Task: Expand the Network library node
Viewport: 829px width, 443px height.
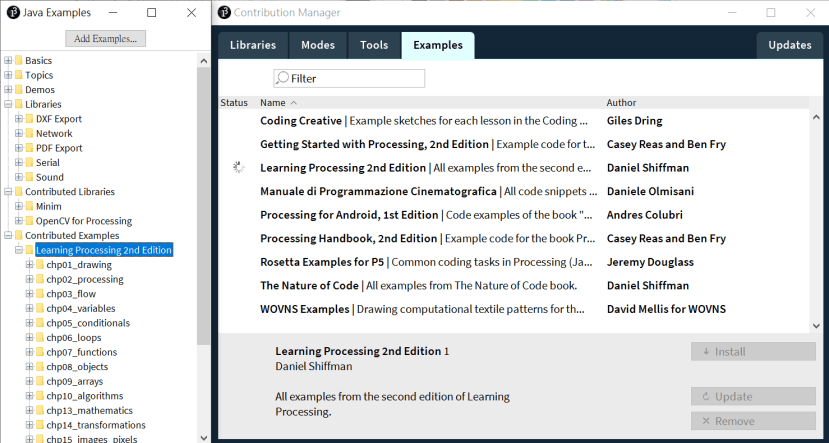Action: pos(19,133)
